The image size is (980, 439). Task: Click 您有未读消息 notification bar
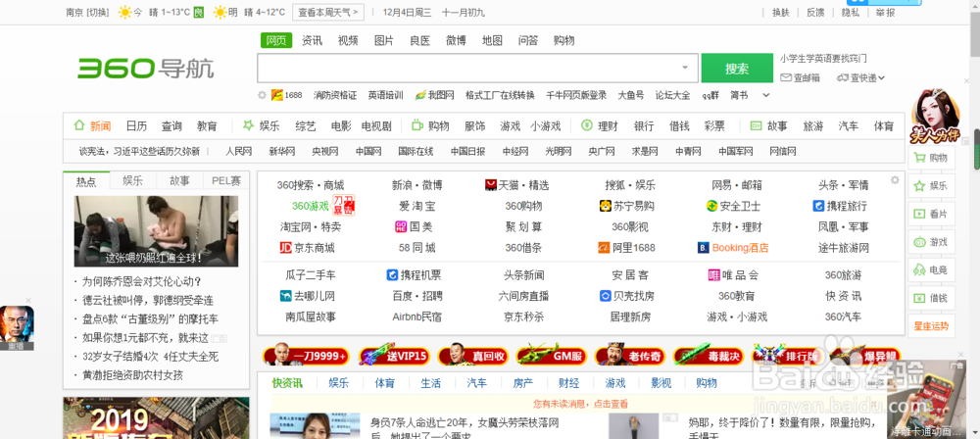580,404
